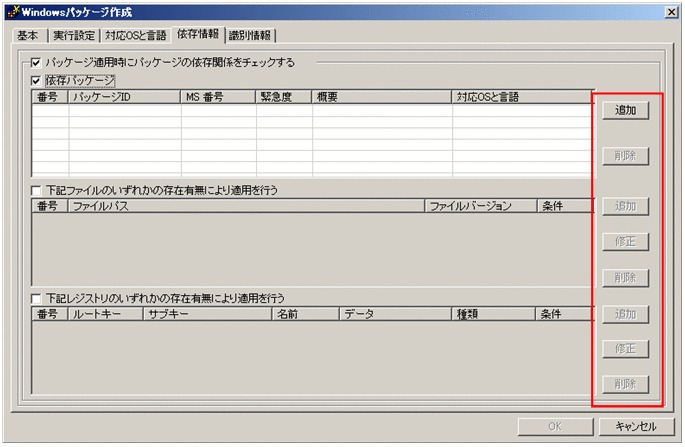The image size is (685, 447).
Task: Click the MS 番号 column header
Action: [218, 97]
